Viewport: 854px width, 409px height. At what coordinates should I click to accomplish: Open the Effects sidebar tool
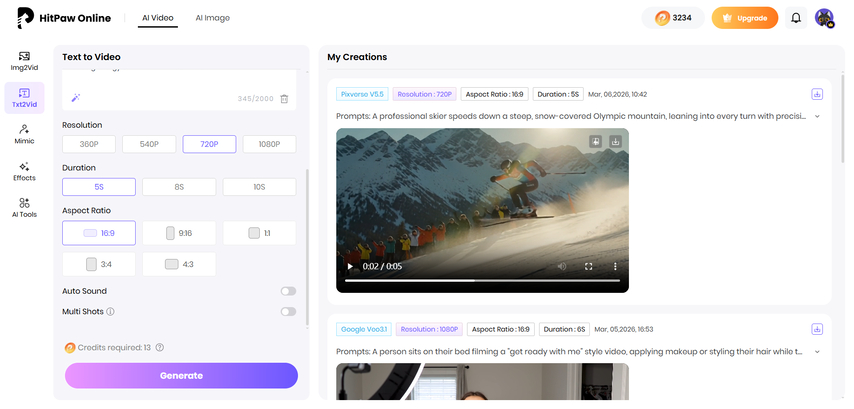(24, 171)
